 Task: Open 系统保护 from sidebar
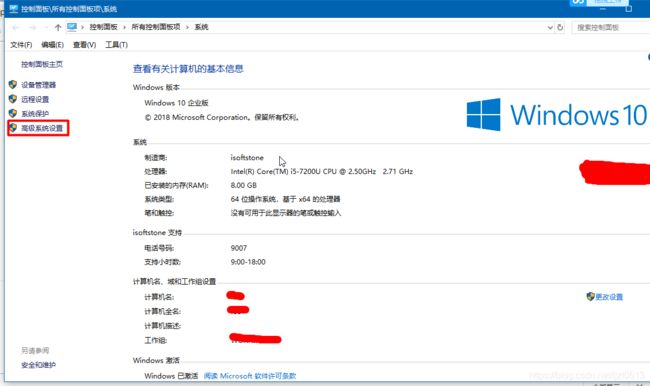pos(35,114)
